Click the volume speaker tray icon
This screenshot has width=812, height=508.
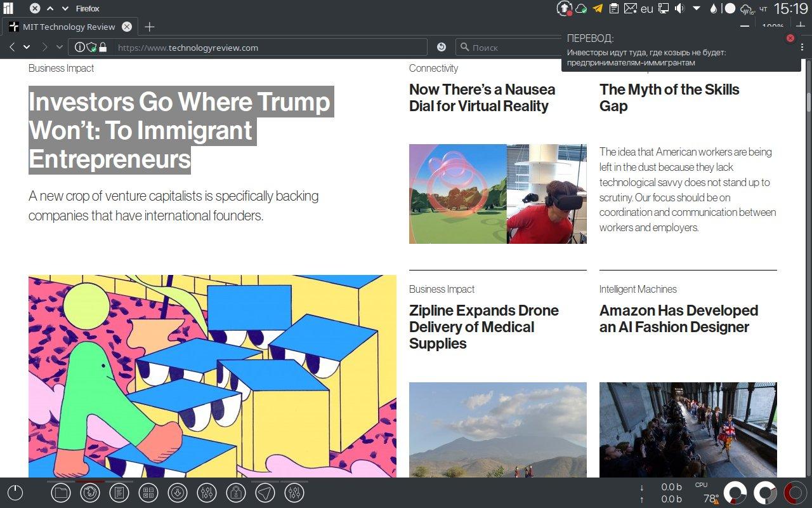(679, 8)
